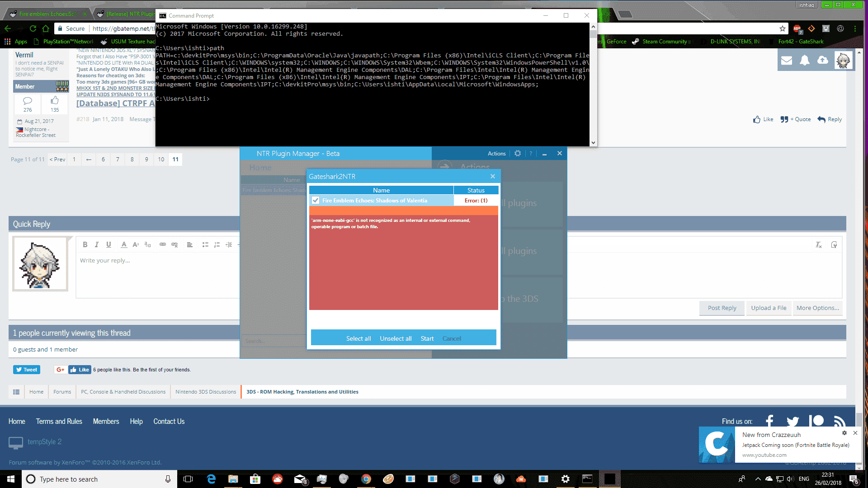Viewport: 868px width, 488px height.
Task: Open forum alerts bell icon
Action: pyautogui.click(x=805, y=60)
